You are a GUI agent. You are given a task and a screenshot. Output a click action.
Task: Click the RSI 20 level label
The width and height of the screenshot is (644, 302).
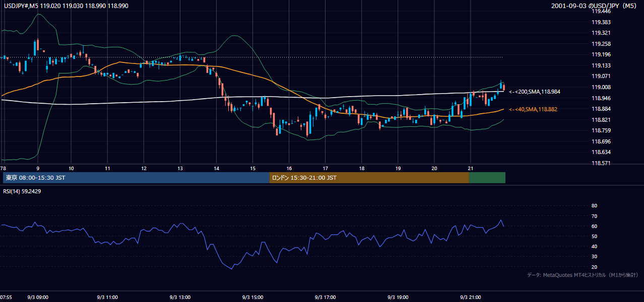click(x=594, y=267)
